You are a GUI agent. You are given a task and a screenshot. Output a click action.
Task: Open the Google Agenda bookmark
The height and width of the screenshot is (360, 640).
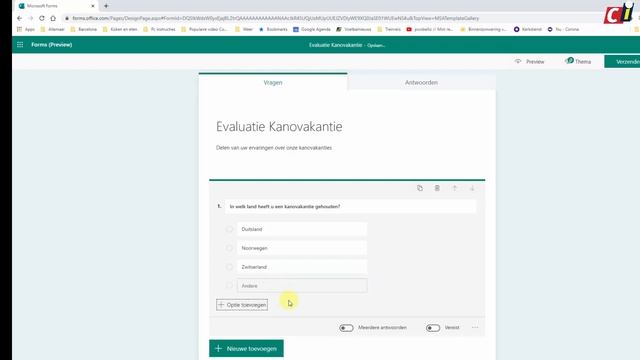tap(312, 29)
